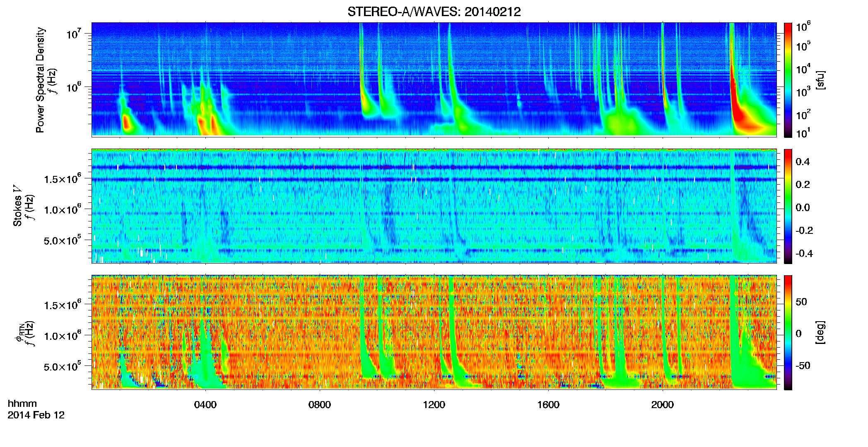Image resolution: width=868 pixels, height=447 pixels.
Task: Click the 0800 time tick label
Action: [x=320, y=405]
